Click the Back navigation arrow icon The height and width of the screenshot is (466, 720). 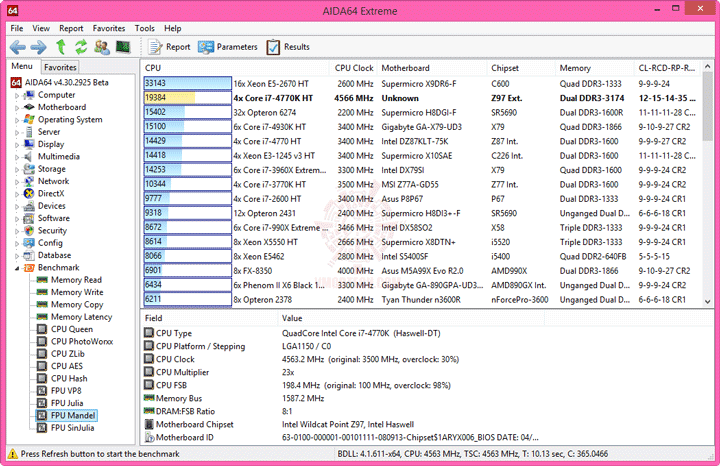[18, 47]
